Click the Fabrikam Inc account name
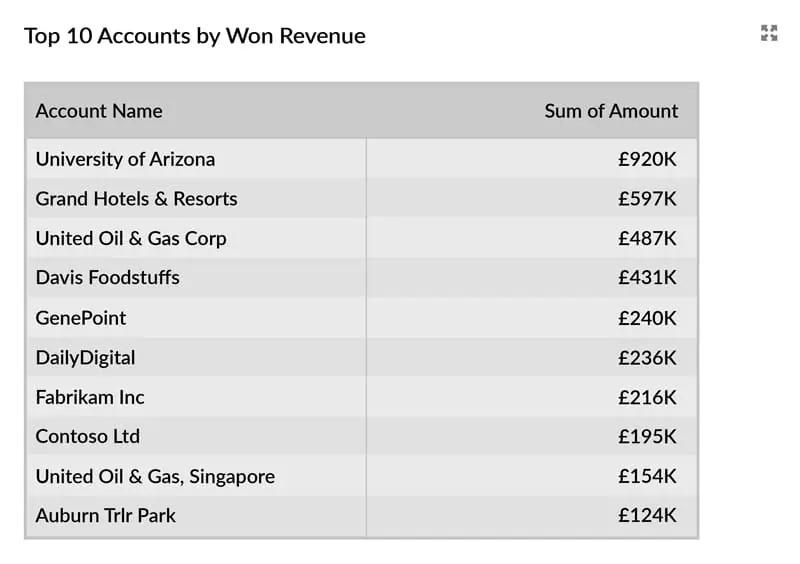This screenshot has height=564, width=800. click(90, 397)
